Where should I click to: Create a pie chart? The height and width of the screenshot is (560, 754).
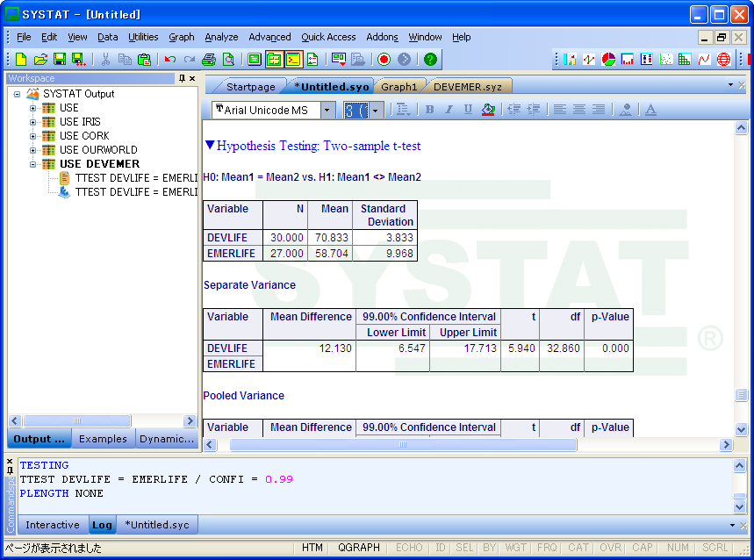tap(608, 59)
